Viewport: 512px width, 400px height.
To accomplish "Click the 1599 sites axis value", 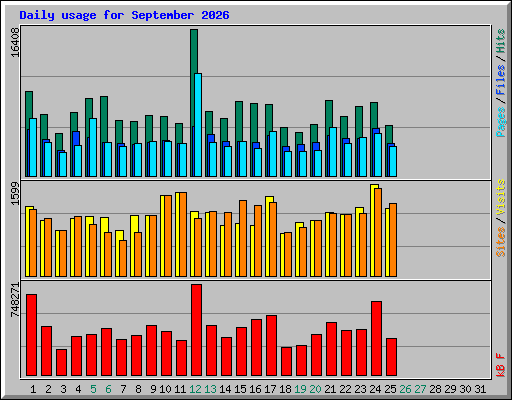I will tap(15, 193).
